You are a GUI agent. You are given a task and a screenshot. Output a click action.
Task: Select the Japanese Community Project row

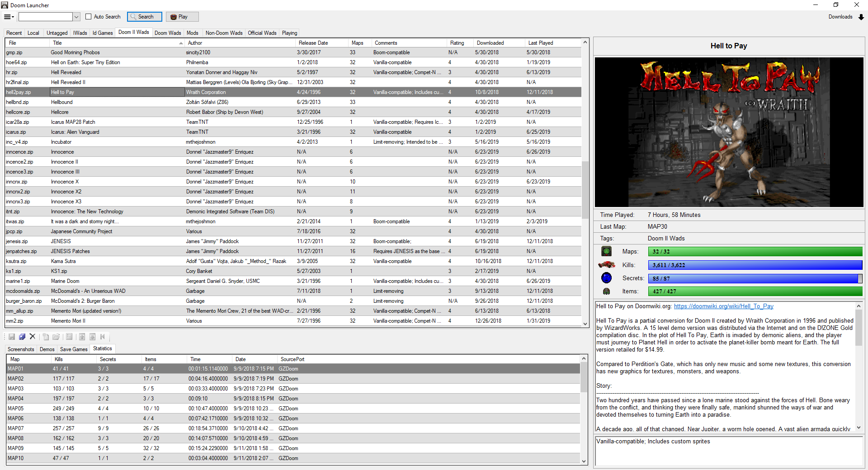(x=293, y=231)
